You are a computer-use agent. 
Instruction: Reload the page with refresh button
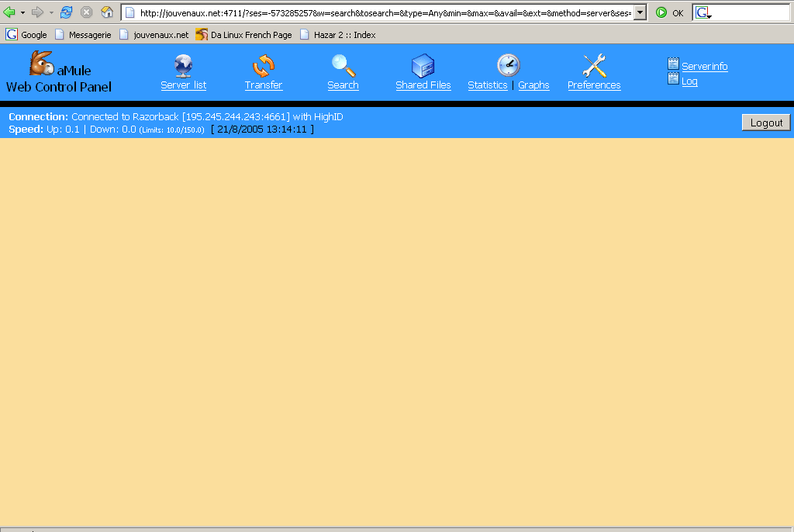(67, 12)
